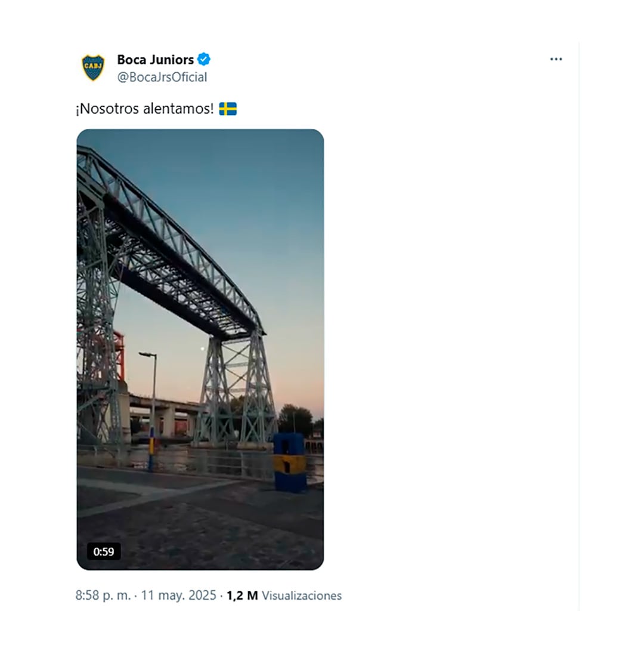Viewport: 644px width, 654px height.
Task: Click the 0:59 duration badge
Action: click(104, 551)
